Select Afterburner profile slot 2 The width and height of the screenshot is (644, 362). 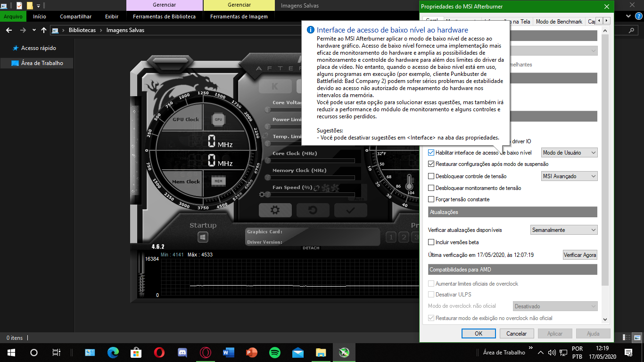403,237
